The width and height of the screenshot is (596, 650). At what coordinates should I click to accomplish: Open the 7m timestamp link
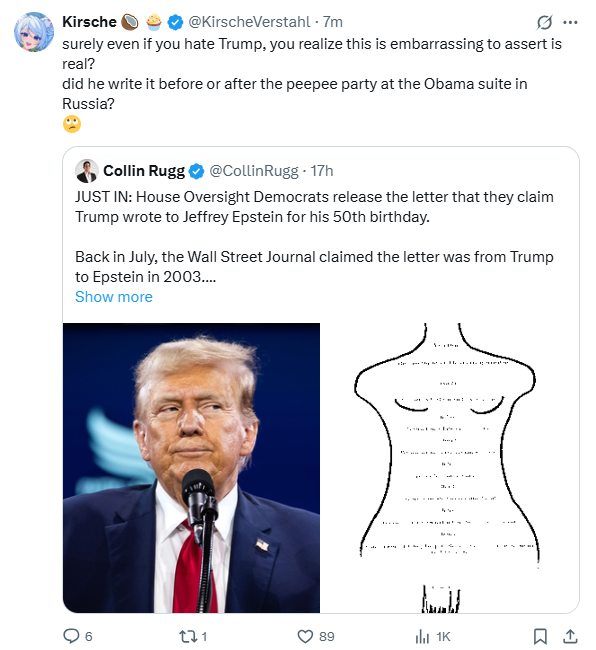333,22
